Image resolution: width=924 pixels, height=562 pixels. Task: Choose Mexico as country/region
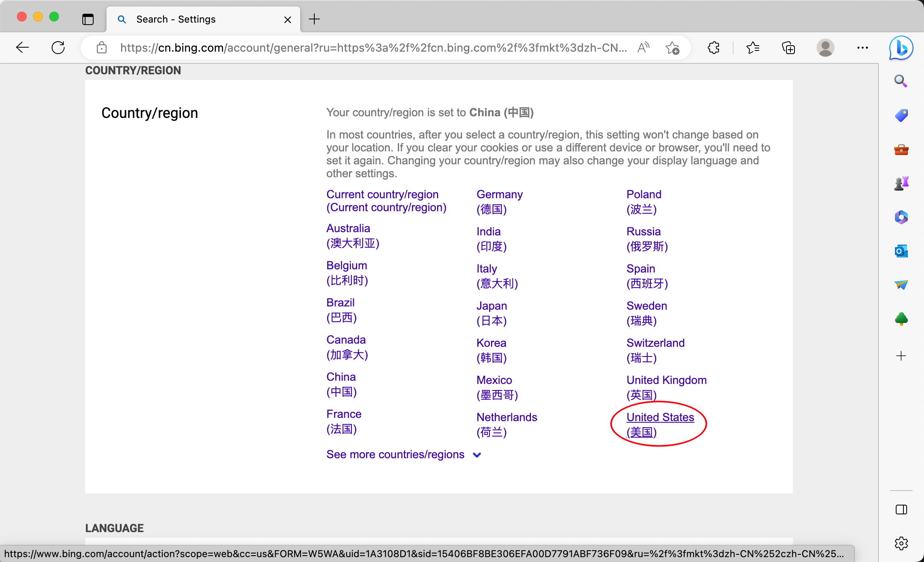[x=497, y=388]
